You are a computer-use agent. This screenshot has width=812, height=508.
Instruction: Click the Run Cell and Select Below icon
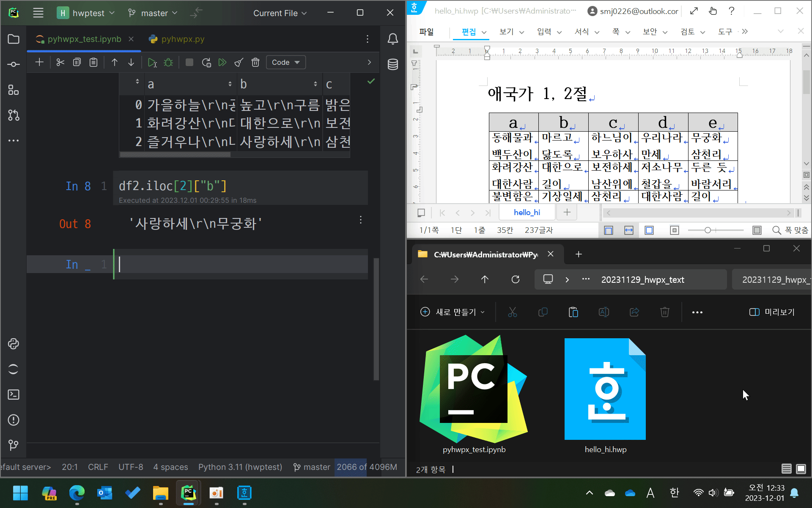(152, 63)
